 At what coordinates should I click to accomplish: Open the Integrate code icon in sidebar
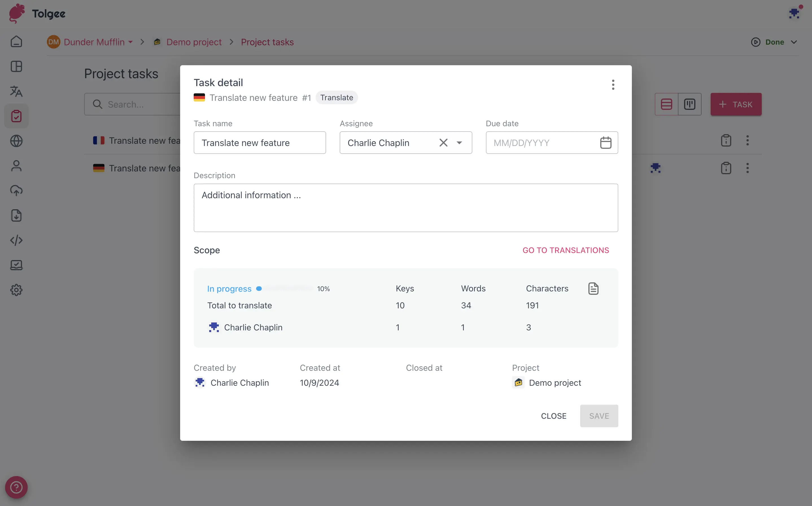click(16, 240)
